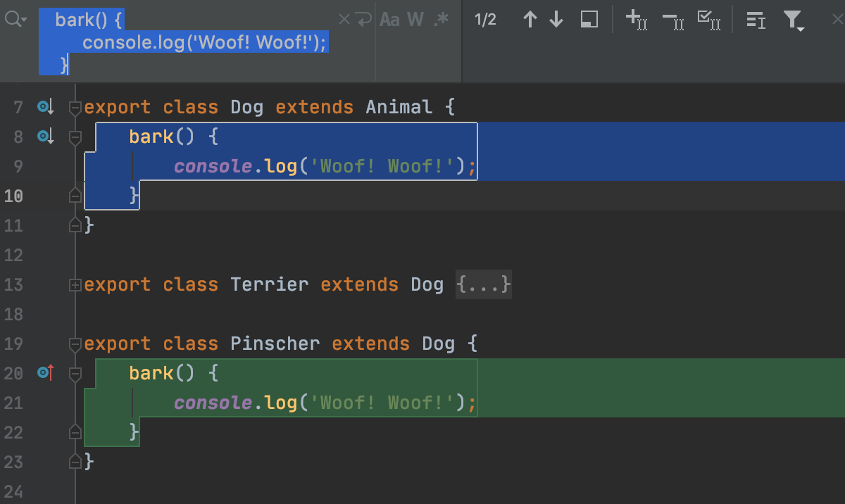Click bark() on line 20
The image size is (845, 504).
pos(163,374)
